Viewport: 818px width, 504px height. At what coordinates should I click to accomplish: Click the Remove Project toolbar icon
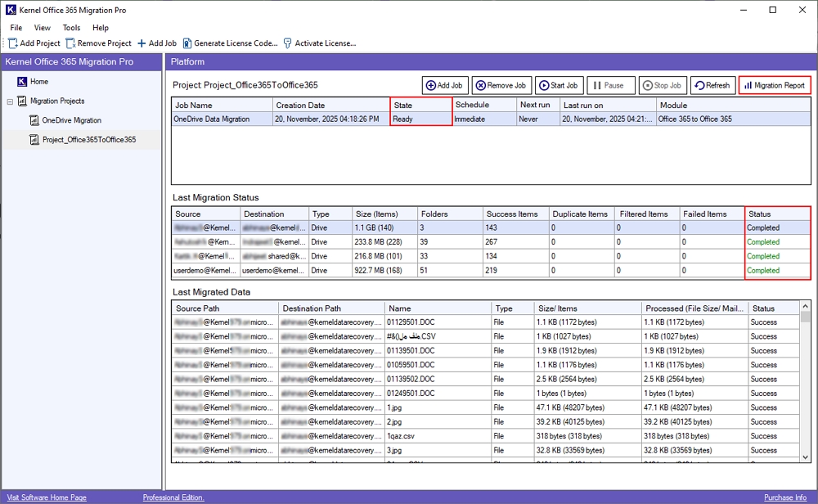point(71,43)
